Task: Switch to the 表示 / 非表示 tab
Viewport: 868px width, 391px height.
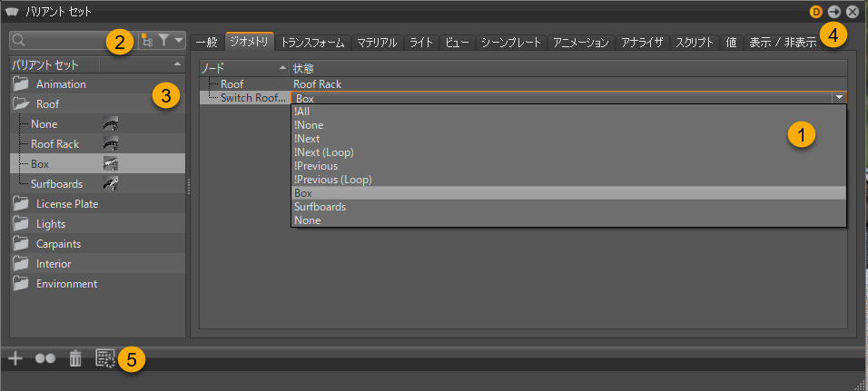Action: click(783, 43)
